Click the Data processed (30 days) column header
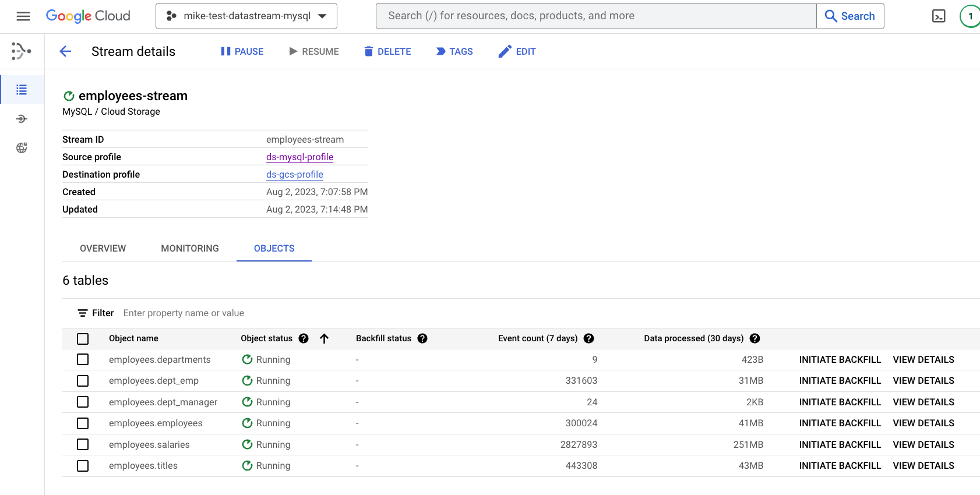The height and width of the screenshot is (495, 980). [x=693, y=338]
